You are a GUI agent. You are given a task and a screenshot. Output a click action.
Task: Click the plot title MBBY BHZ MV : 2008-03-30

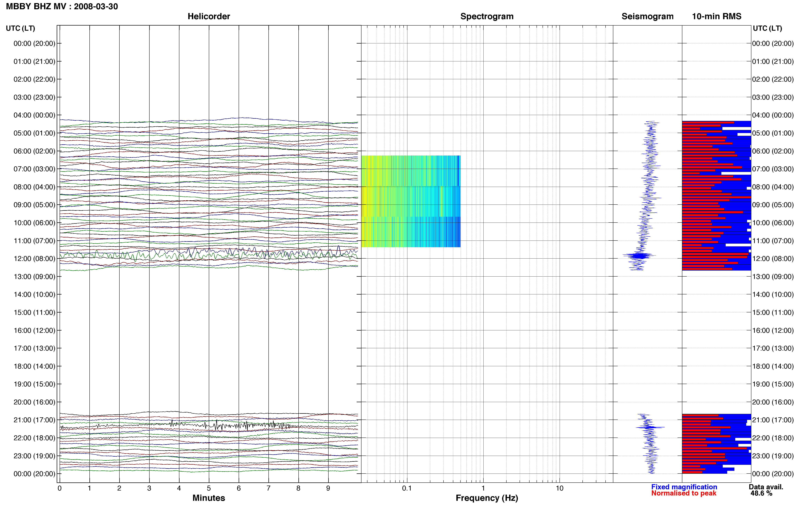click(62, 6)
